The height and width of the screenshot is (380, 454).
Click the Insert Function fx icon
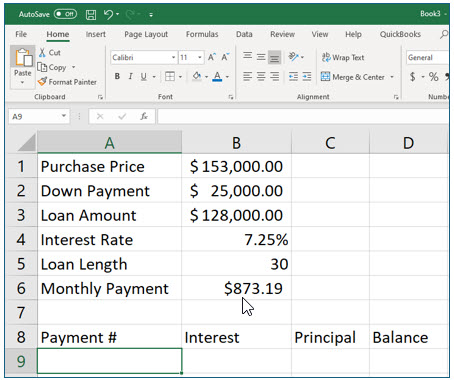[144, 116]
